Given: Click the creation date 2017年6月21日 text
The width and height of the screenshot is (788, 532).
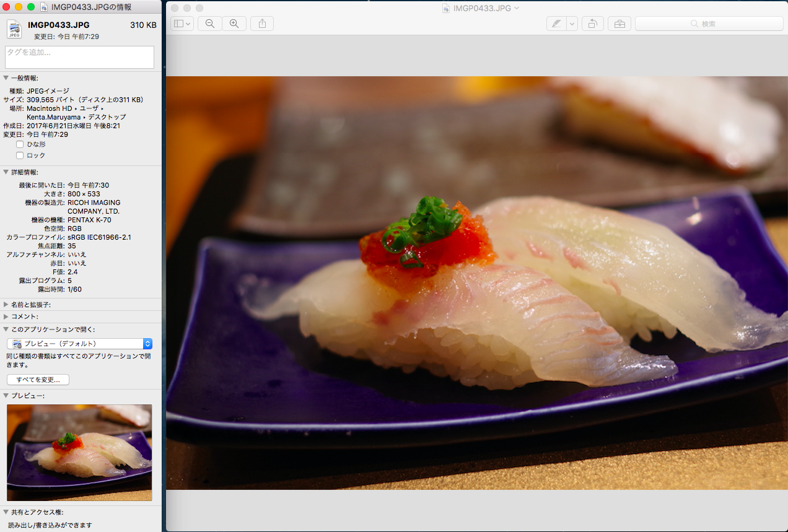Looking at the screenshot, I should tap(73, 126).
